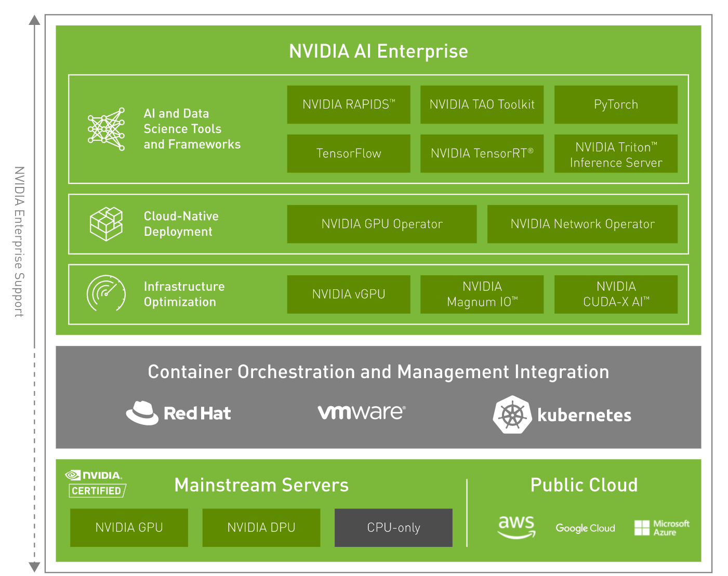The image size is (728, 576).
Task: Click the NVIDIA CUDA-X AI box
Action: (616, 294)
